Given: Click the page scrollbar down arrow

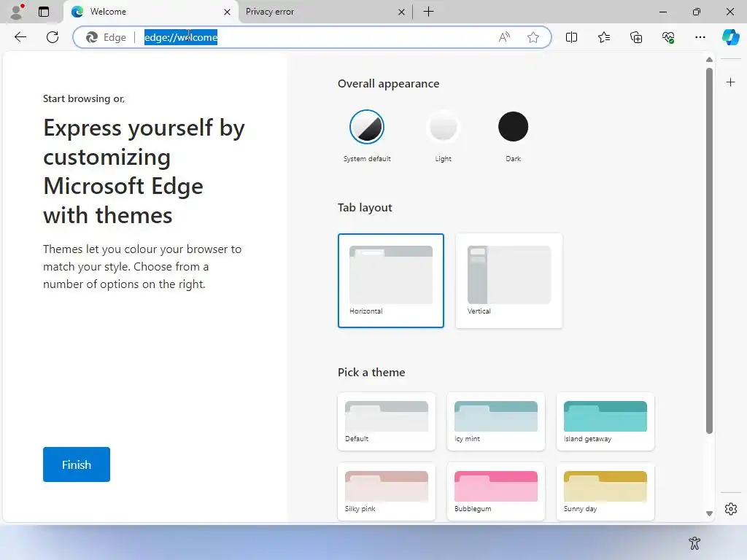Looking at the screenshot, I should pos(709,514).
